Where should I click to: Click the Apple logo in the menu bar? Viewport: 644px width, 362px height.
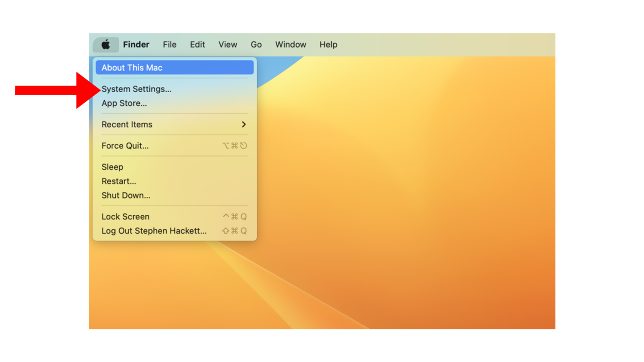point(105,45)
